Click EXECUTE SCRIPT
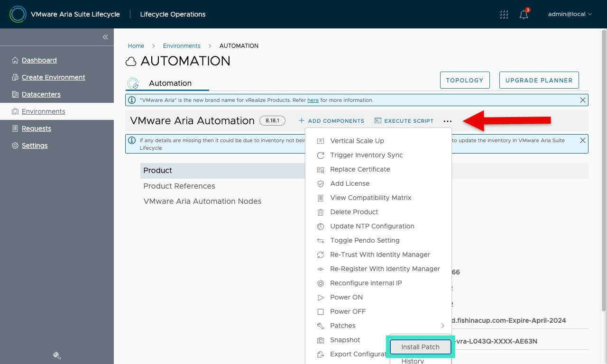Screen dimensions: 607x364 pyautogui.click(x=404, y=121)
